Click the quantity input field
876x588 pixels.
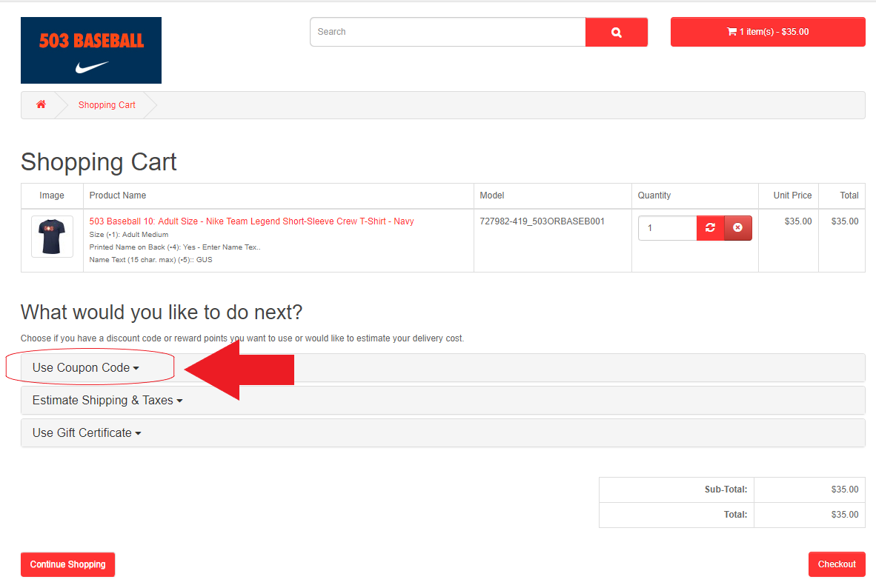pos(668,228)
